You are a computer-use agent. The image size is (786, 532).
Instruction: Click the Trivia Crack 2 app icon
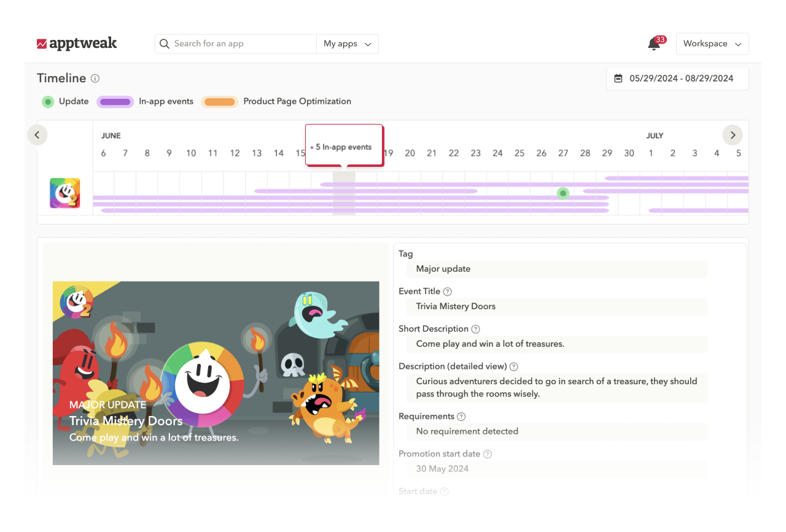tap(65, 193)
